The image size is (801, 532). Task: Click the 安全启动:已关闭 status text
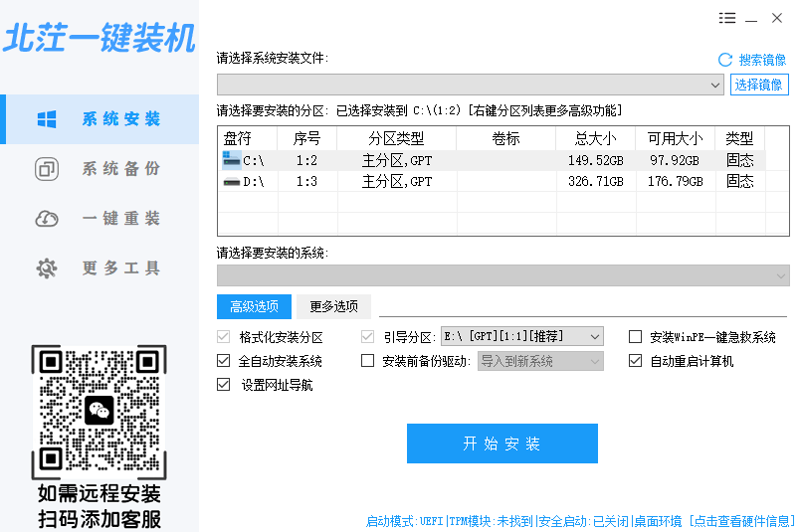coord(583,521)
